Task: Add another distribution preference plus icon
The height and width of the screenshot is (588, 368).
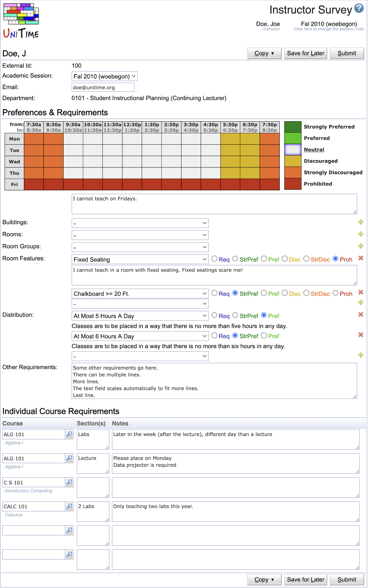Action: pyautogui.click(x=361, y=355)
